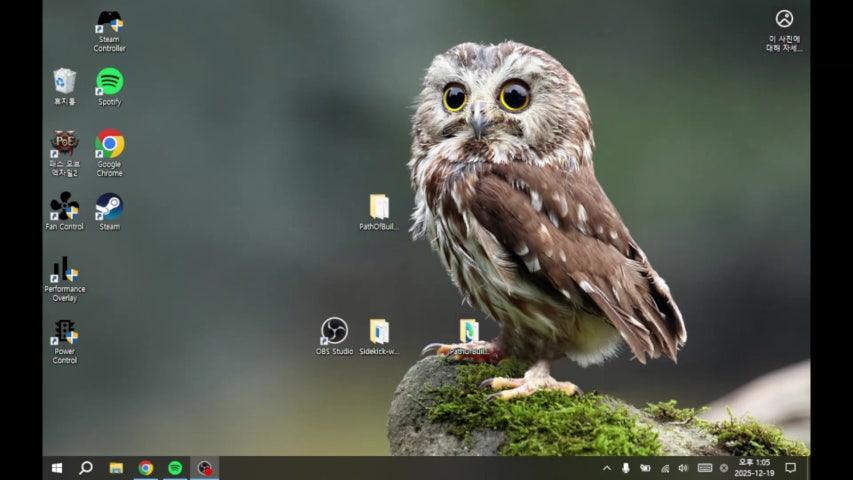Click the wallpaper photo info icon

(784, 19)
